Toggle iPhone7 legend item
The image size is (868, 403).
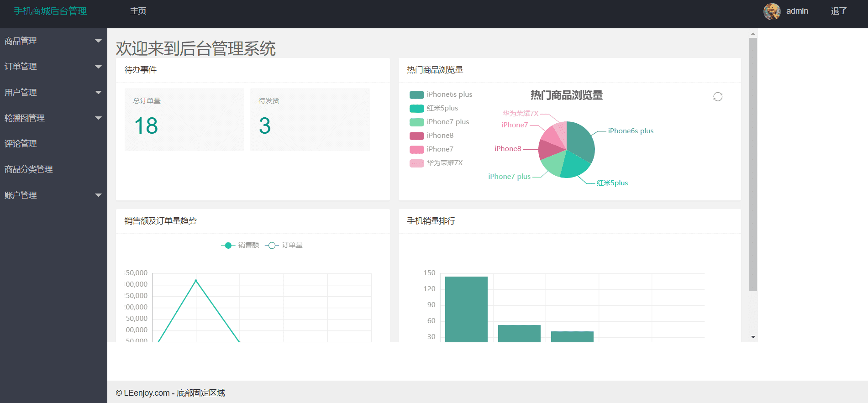click(x=431, y=149)
